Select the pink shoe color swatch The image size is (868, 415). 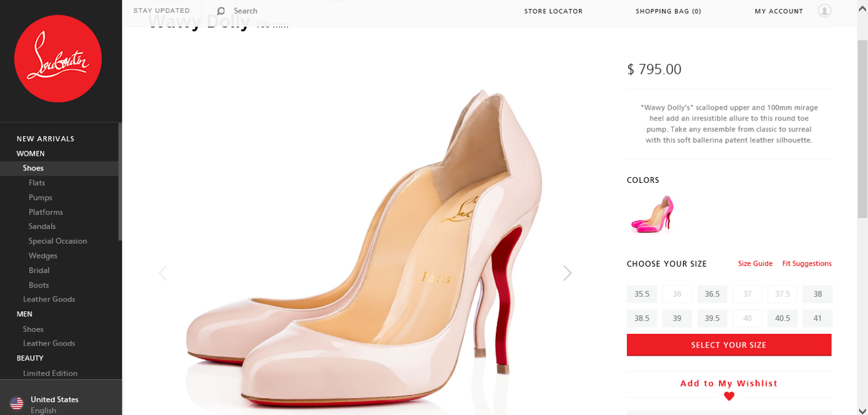651,215
